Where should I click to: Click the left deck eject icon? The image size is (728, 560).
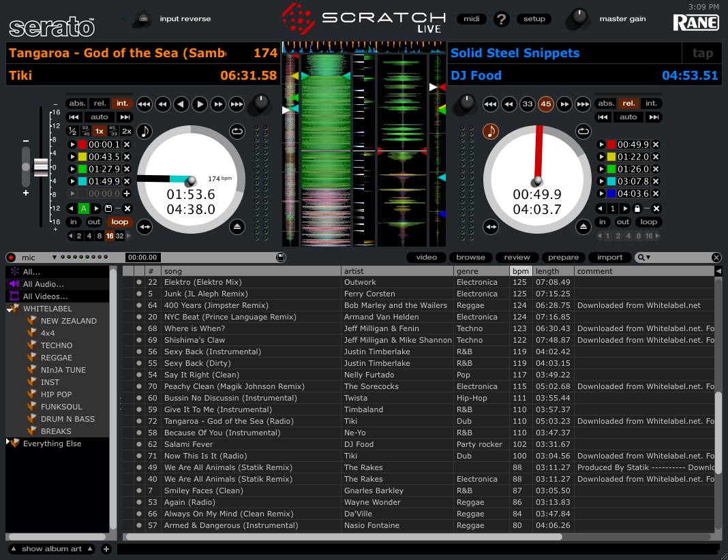[x=237, y=227]
